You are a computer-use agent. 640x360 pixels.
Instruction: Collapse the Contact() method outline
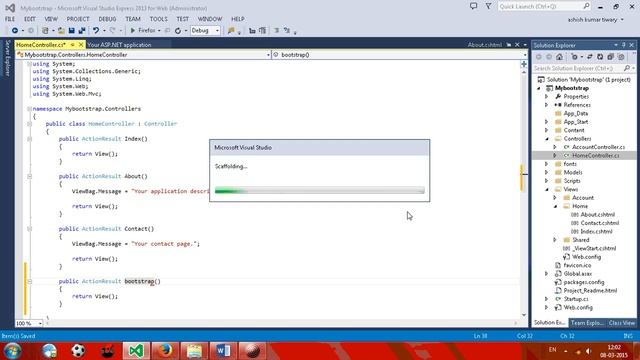pyautogui.click(x=29, y=229)
